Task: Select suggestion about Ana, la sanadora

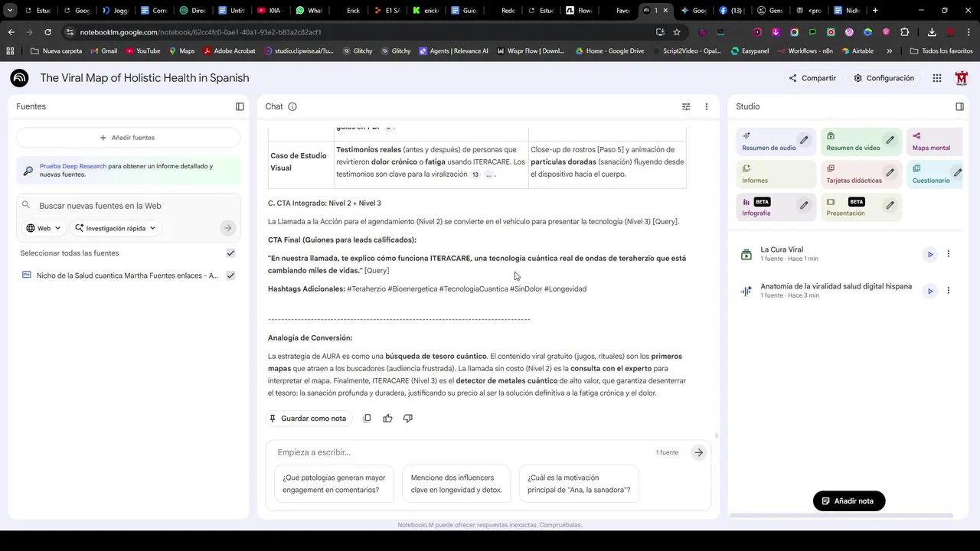Action: tap(579, 484)
